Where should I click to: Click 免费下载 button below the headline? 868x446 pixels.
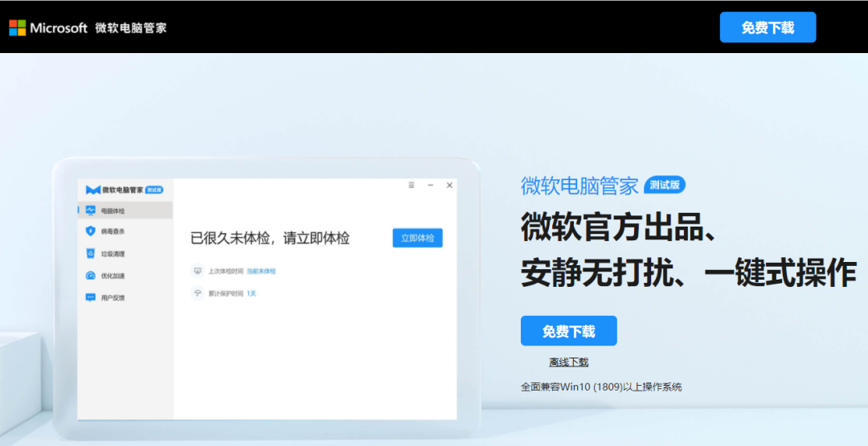click(x=568, y=331)
